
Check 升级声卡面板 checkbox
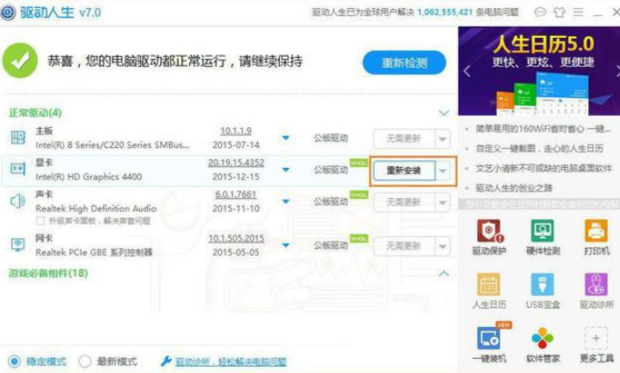tap(40, 221)
